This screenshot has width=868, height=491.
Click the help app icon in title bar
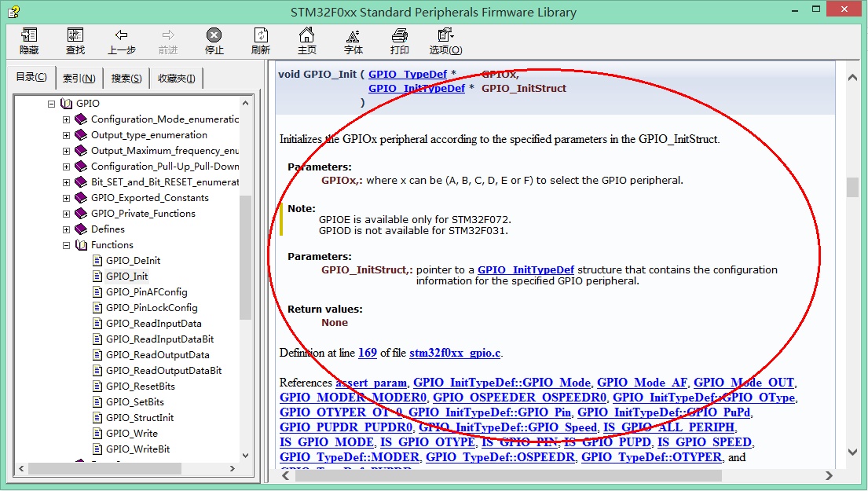point(14,11)
